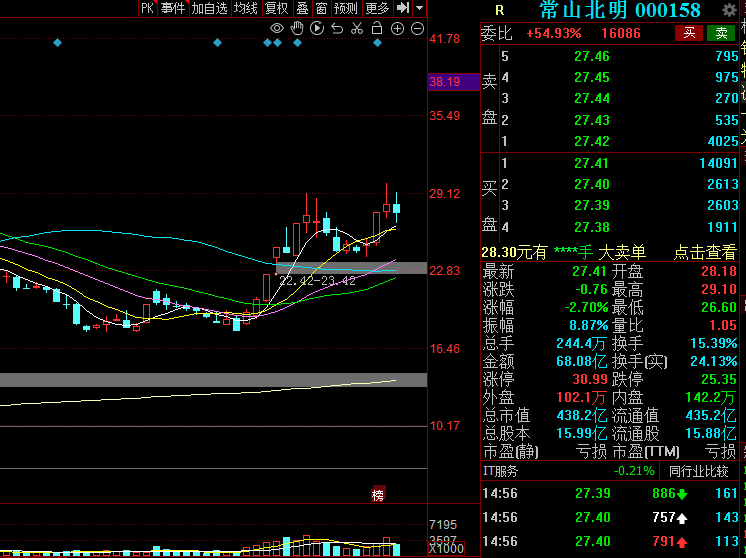Collapse panel with arrow-to-bar icon
746x558 pixels.
403,8
